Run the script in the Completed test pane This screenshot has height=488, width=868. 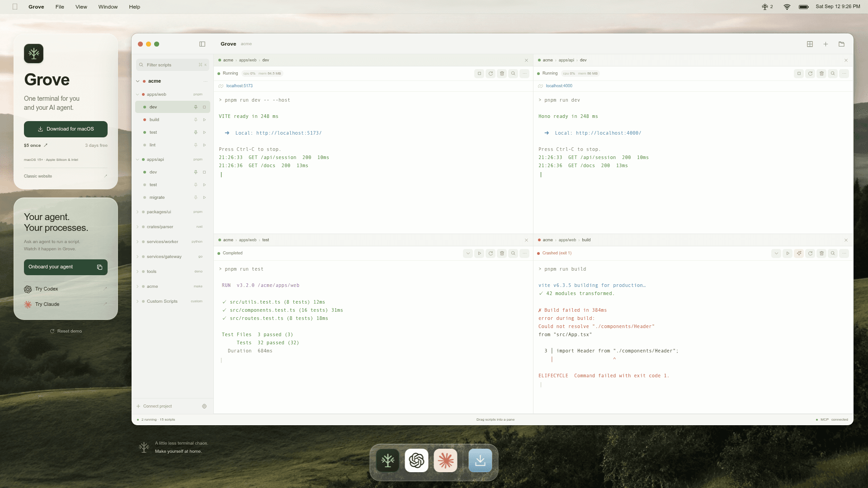[x=479, y=253]
